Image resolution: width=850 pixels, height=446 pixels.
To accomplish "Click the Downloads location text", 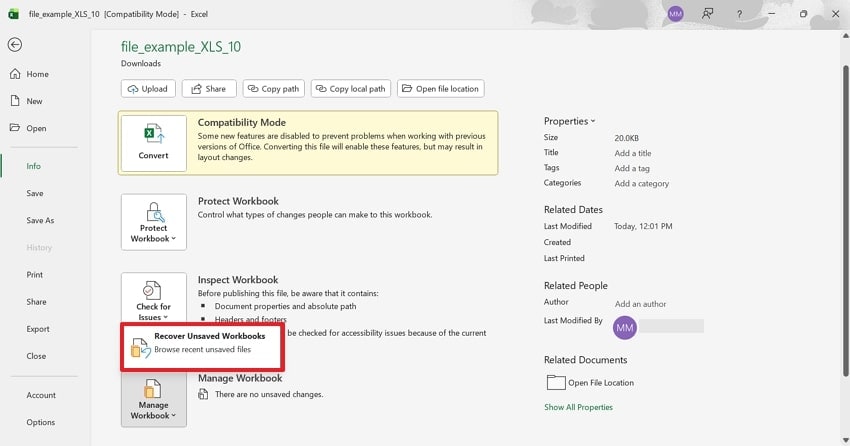I will [x=141, y=63].
